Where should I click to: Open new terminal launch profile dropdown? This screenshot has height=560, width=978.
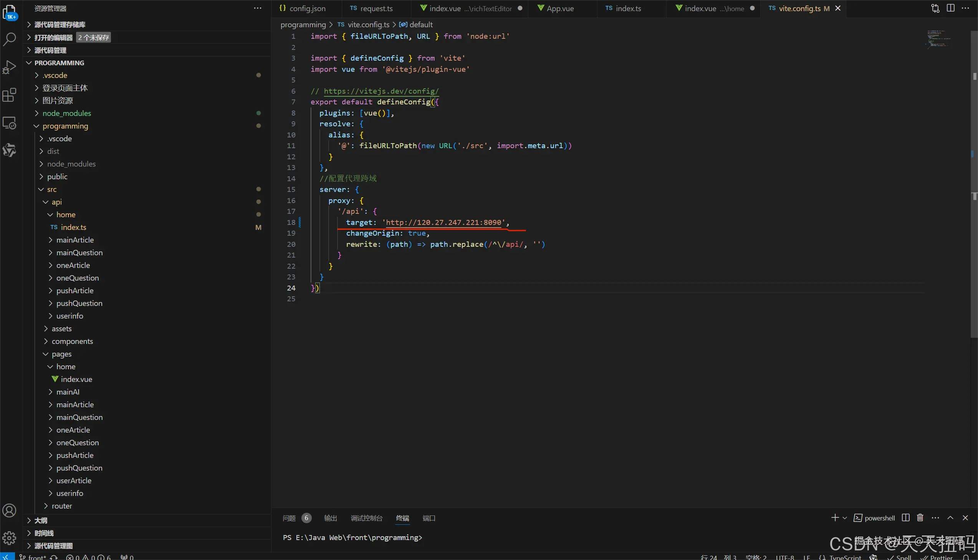(x=845, y=518)
